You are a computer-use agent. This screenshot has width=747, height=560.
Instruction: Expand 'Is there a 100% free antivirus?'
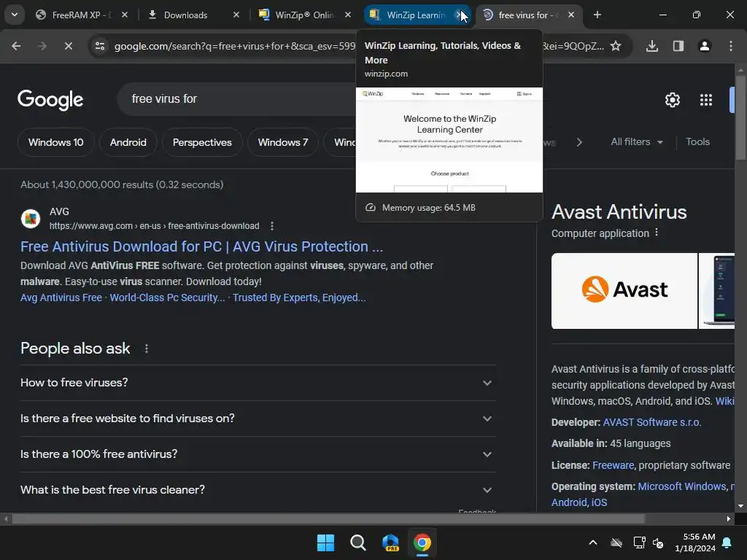pos(258,454)
